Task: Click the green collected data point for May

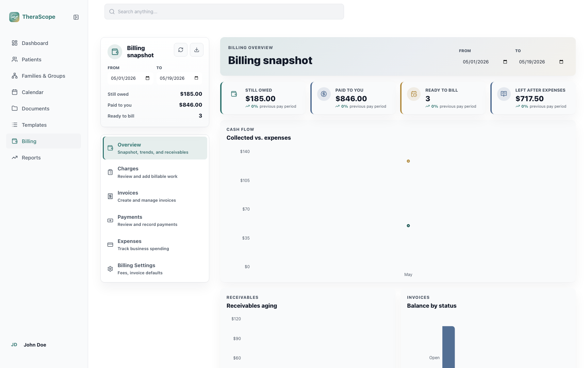Action: [408, 226]
